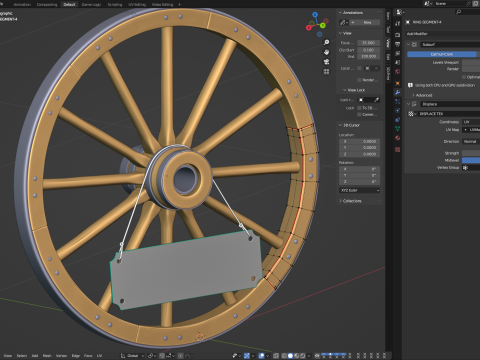The image size is (480, 360).
Task: Open the View Layer properties tab icon
Action: click(397, 53)
